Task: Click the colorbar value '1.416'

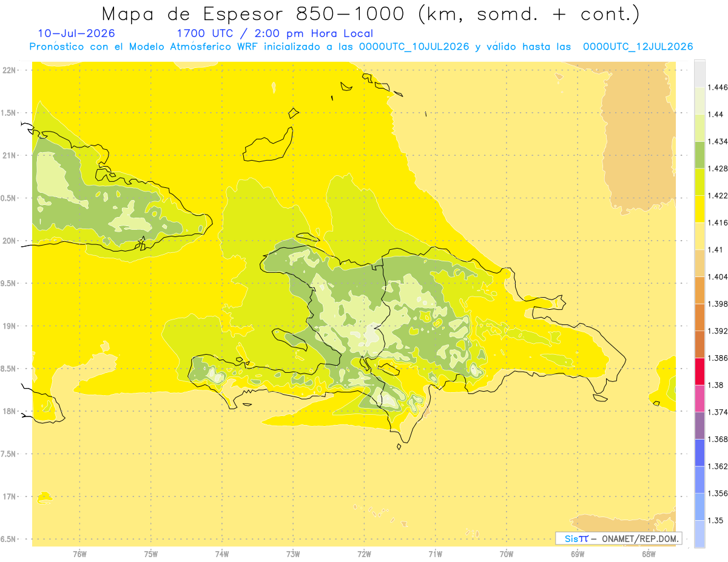Action: [718, 222]
